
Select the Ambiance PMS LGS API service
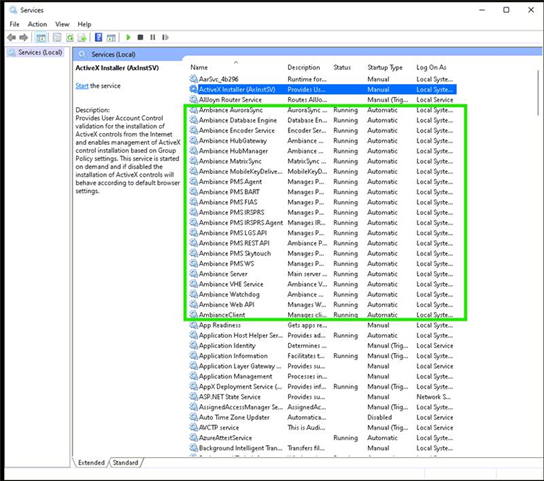[323, 233]
